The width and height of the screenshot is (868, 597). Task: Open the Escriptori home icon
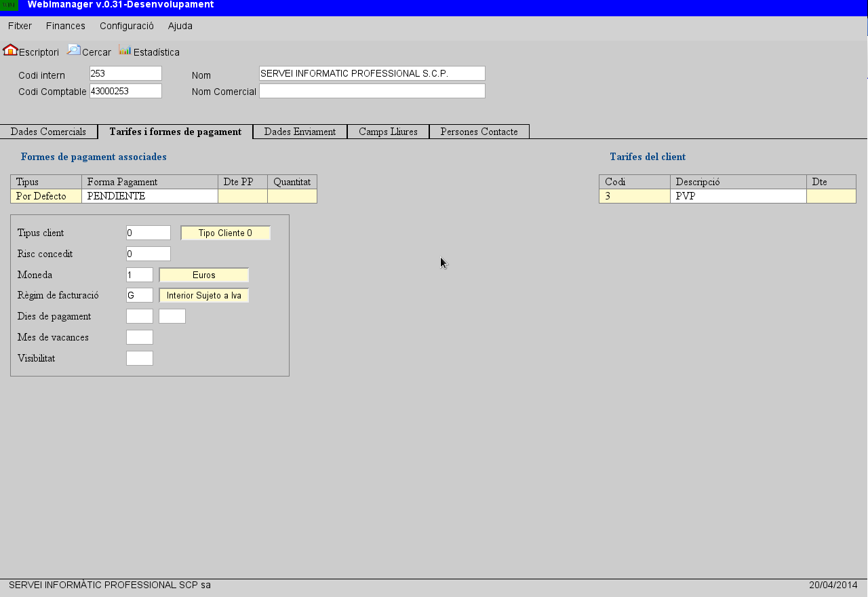[31, 51]
